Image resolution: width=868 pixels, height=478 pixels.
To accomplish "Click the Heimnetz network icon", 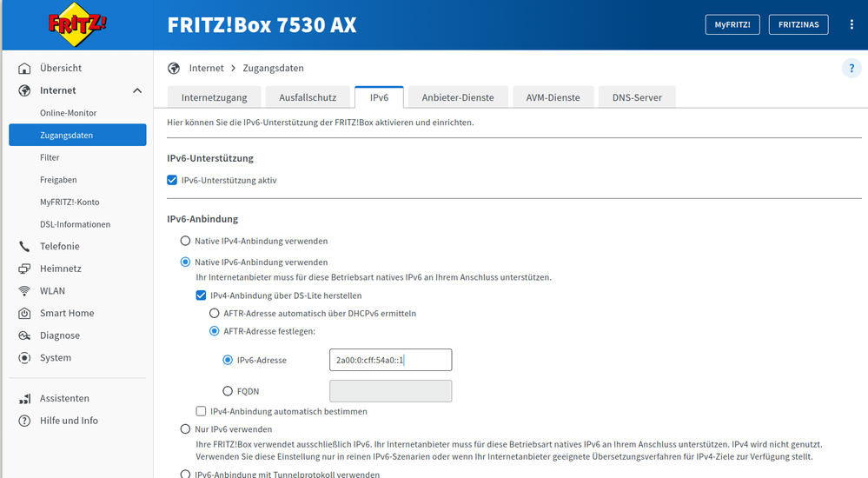I will [24, 269].
